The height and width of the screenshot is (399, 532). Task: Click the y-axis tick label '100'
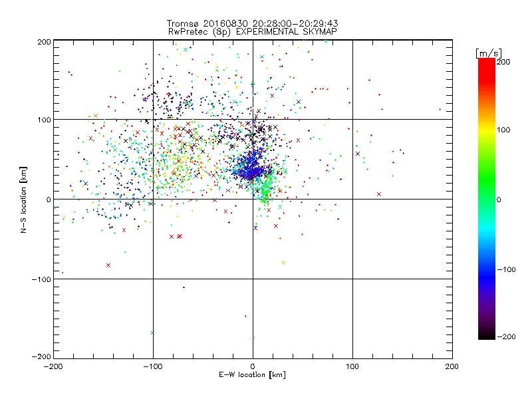point(44,120)
